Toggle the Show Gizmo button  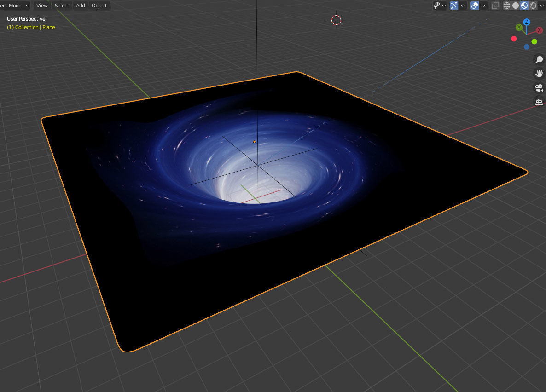(x=454, y=6)
